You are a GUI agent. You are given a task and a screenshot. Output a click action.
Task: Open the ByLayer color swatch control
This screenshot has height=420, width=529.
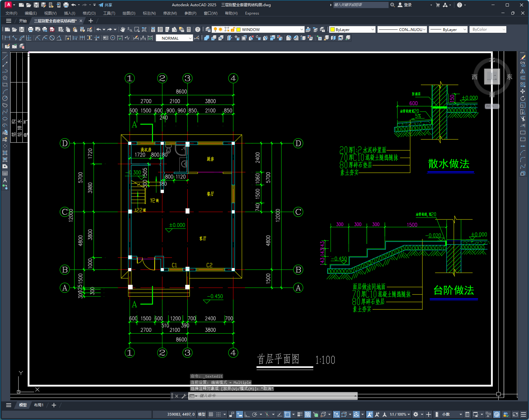352,29
